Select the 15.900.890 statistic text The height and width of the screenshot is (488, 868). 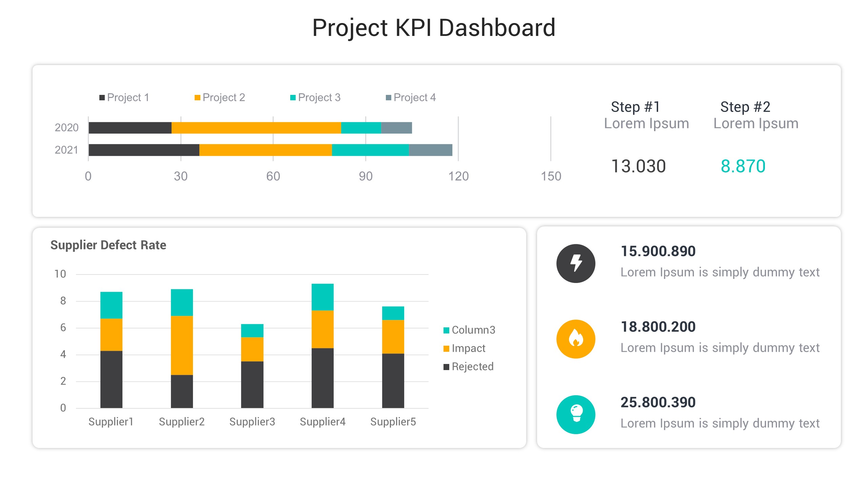pyautogui.click(x=658, y=251)
